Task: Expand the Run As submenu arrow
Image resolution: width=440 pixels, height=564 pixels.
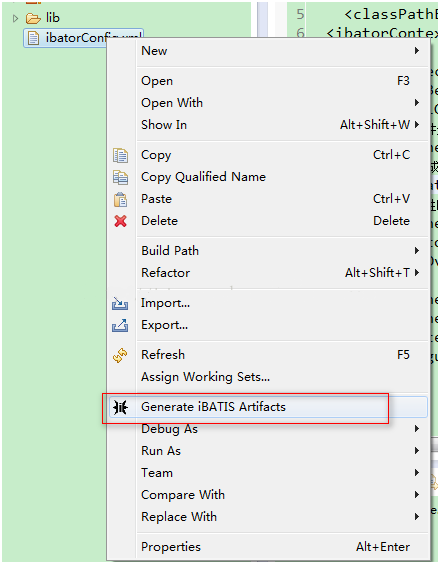Action: click(x=417, y=451)
